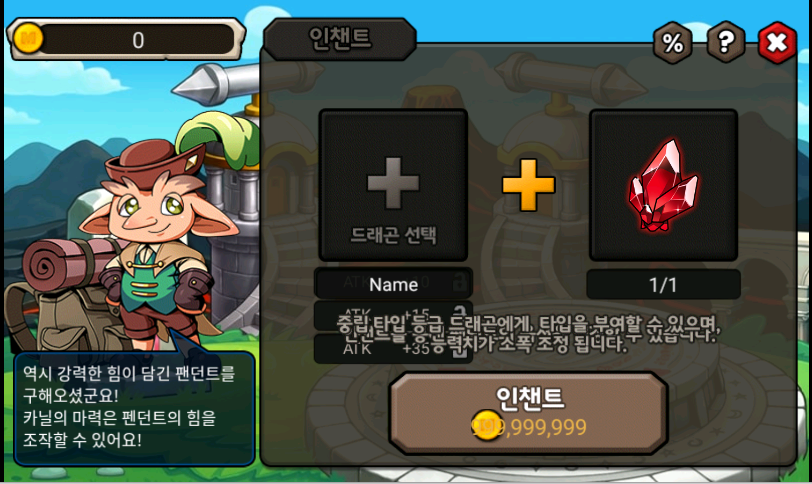Screen dimensions: 812x484
Task: Click the 1/1 pendant count box
Action: coord(663,284)
